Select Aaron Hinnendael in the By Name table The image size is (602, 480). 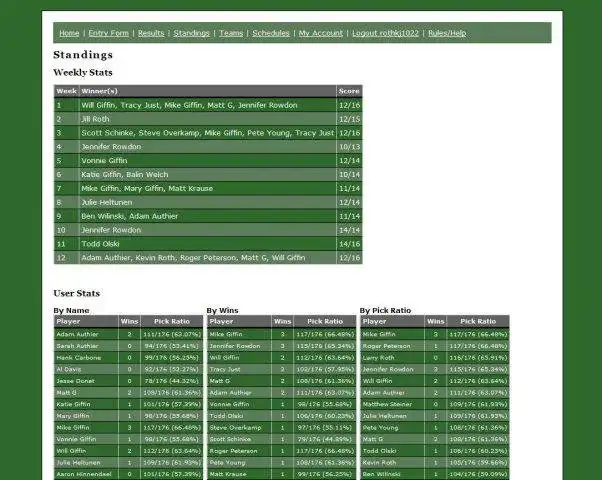pyautogui.click(x=84, y=474)
